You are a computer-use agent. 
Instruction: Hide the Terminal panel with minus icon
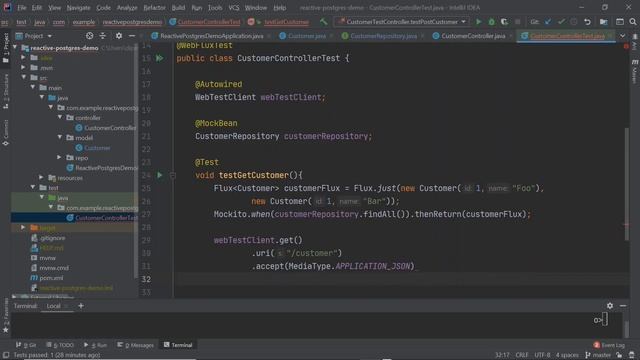[623, 306]
